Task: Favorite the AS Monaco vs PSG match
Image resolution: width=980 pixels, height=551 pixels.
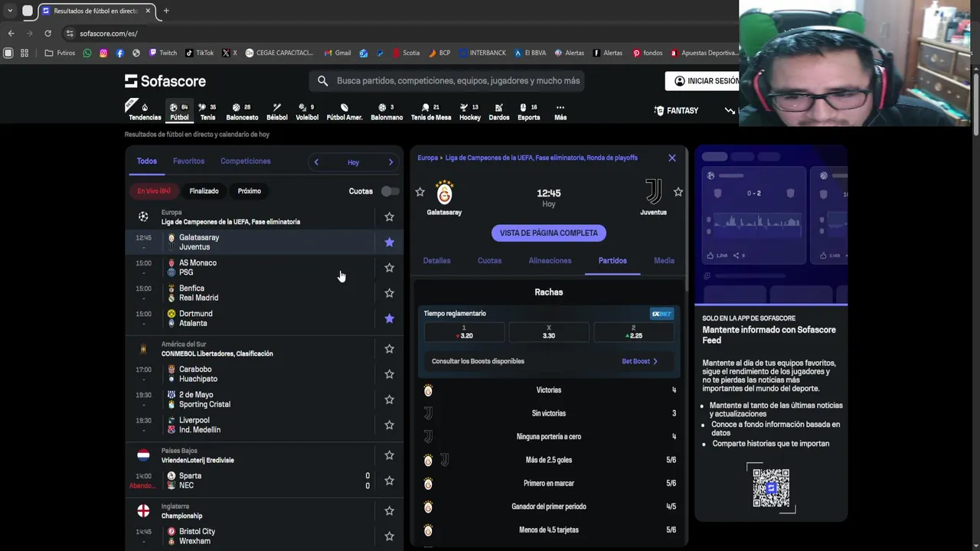Action: tap(389, 267)
